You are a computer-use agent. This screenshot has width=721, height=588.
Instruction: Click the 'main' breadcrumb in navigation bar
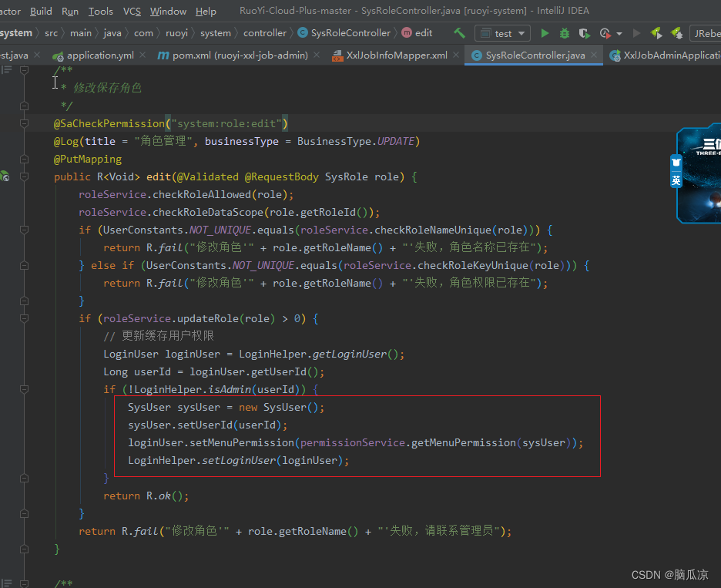81,33
